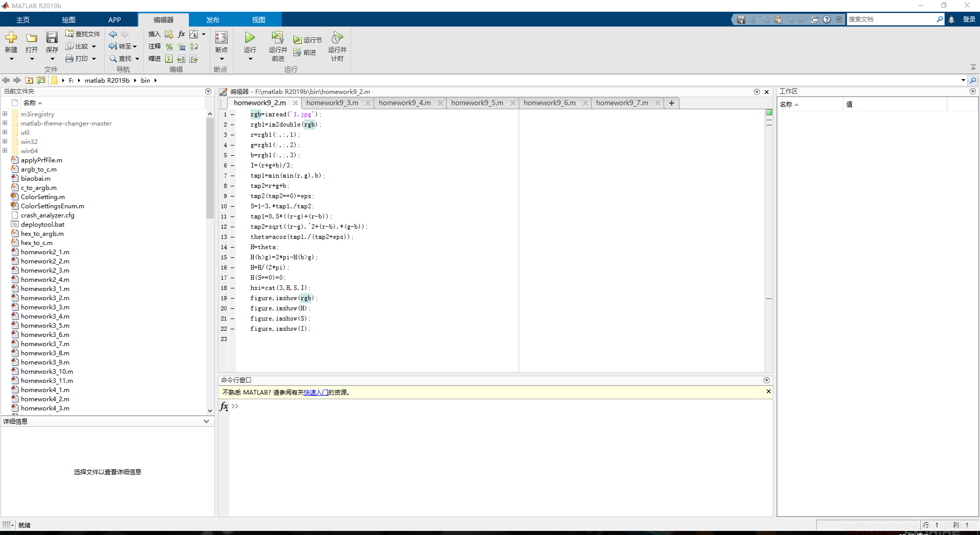The height and width of the screenshot is (535, 980).
Task: Switch to the 发布 (Publish) tab
Action: coord(213,20)
